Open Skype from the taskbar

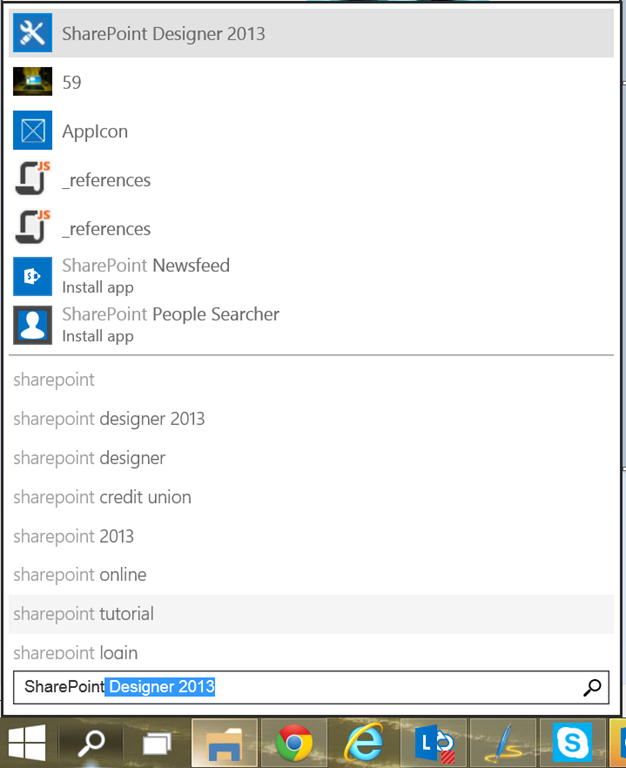pyautogui.click(x=572, y=743)
